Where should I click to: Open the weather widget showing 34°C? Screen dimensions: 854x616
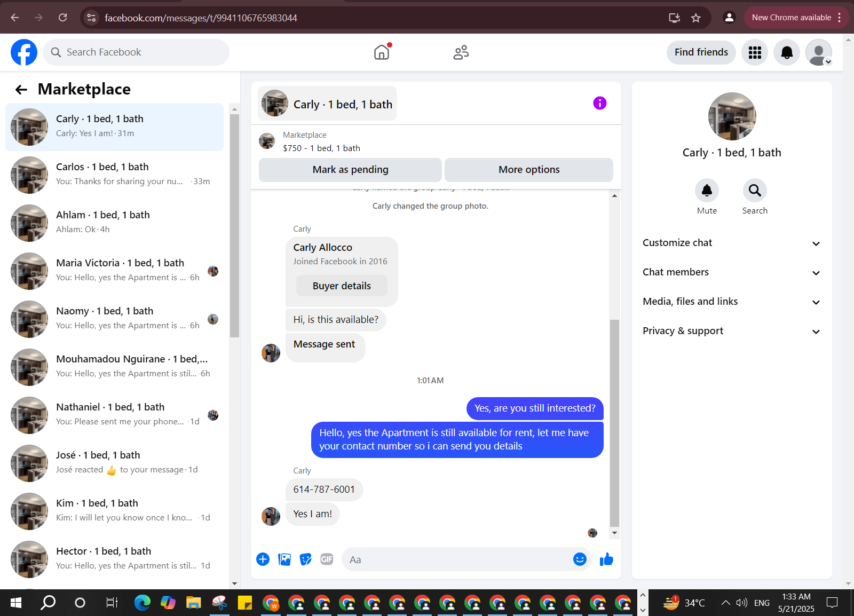(684, 603)
